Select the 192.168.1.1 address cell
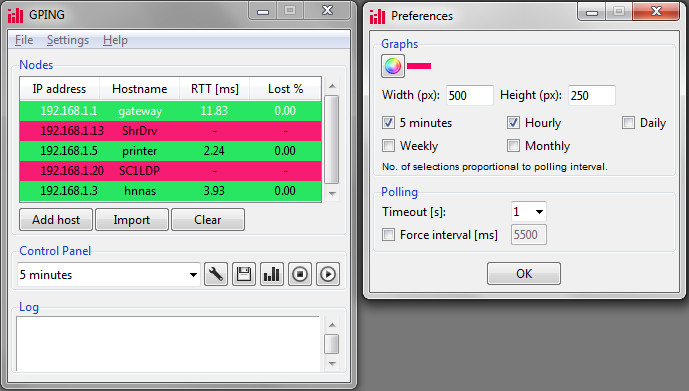 (x=69, y=111)
